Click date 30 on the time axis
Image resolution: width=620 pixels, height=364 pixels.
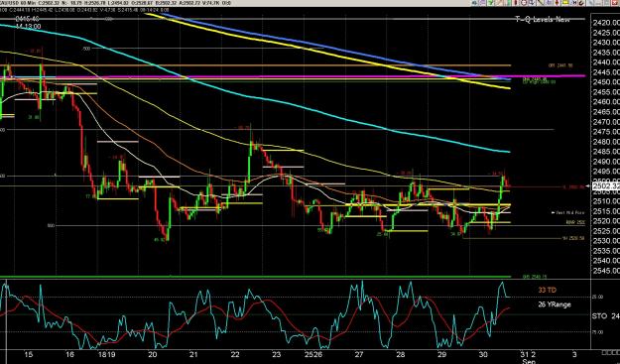(x=483, y=354)
